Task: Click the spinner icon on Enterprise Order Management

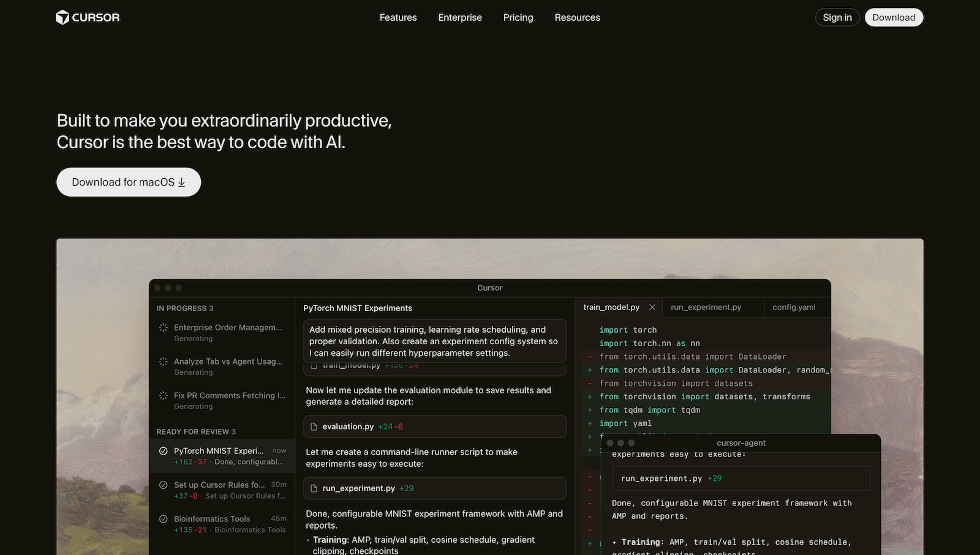Action: (x=162, y=328)
